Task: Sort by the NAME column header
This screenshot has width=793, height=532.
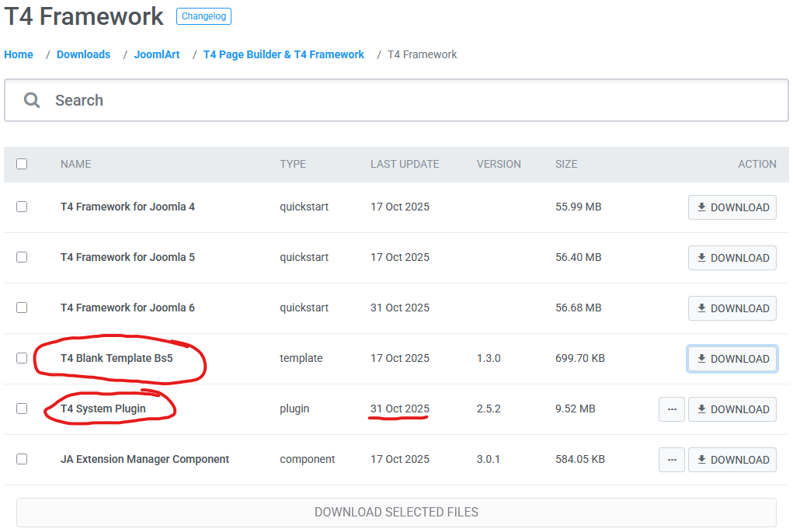Action: [76, 164]
